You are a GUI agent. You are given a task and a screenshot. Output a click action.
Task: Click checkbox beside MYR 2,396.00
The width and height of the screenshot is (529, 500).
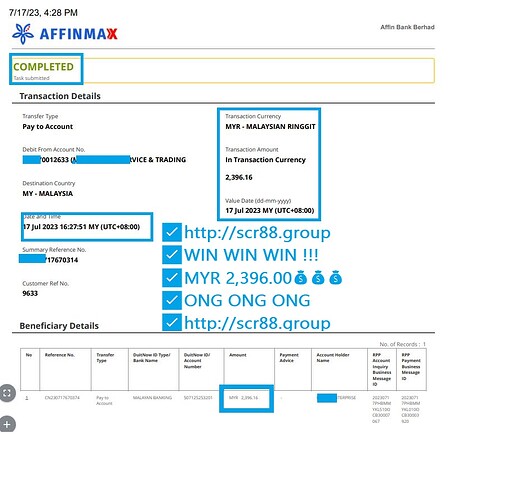coord(172,278)
